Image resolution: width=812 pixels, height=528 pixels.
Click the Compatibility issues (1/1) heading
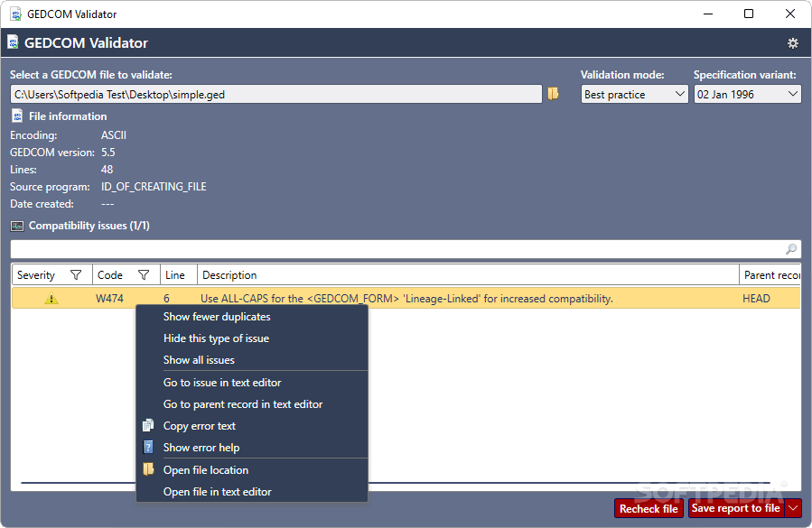pos(89,226)
